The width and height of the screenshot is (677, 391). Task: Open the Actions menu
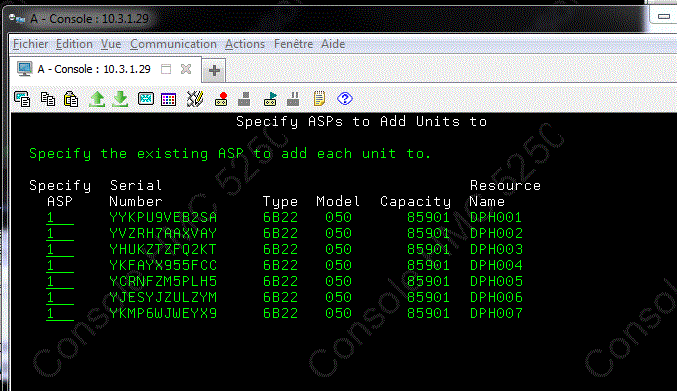(245, 44)
